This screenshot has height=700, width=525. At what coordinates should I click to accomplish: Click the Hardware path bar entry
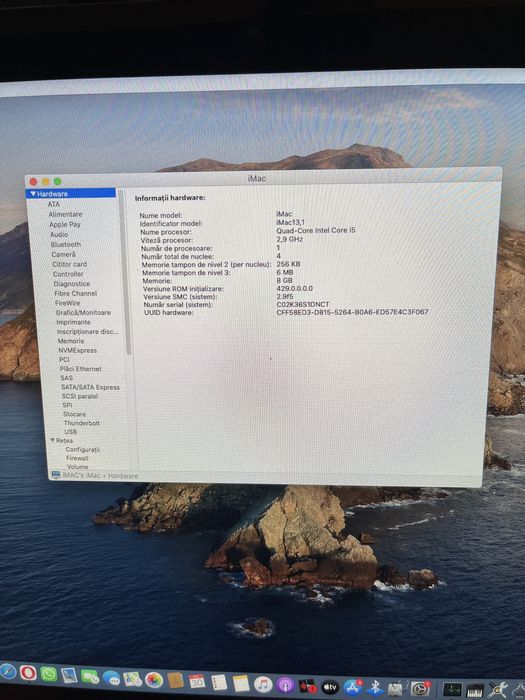123,476
